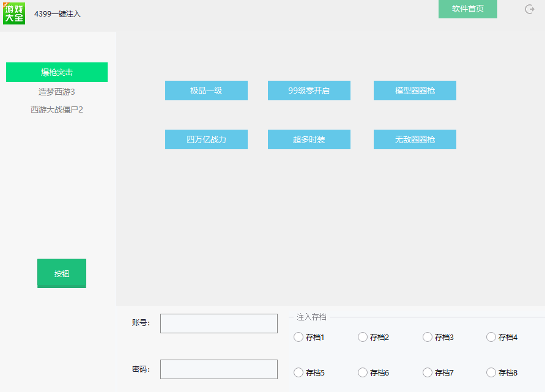Enable 99级零开启
The width and height of the screenshot is (545, 392).
(x=309, y=90)
